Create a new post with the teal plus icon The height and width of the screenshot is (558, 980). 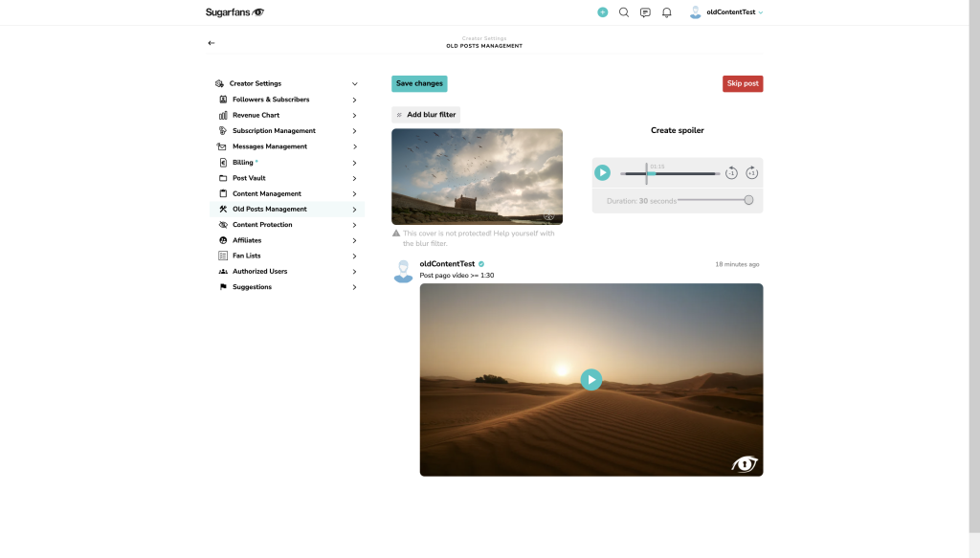(602, 12)
